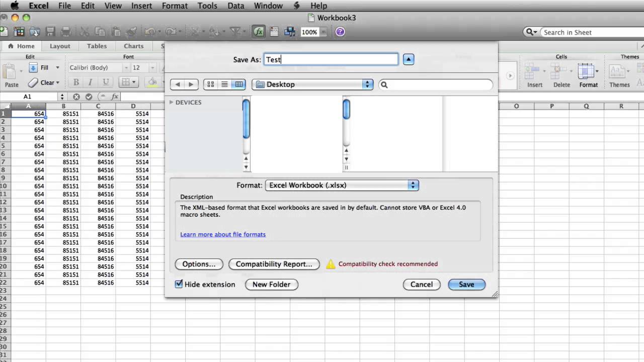Switch dialog to column view

[239, 84]
